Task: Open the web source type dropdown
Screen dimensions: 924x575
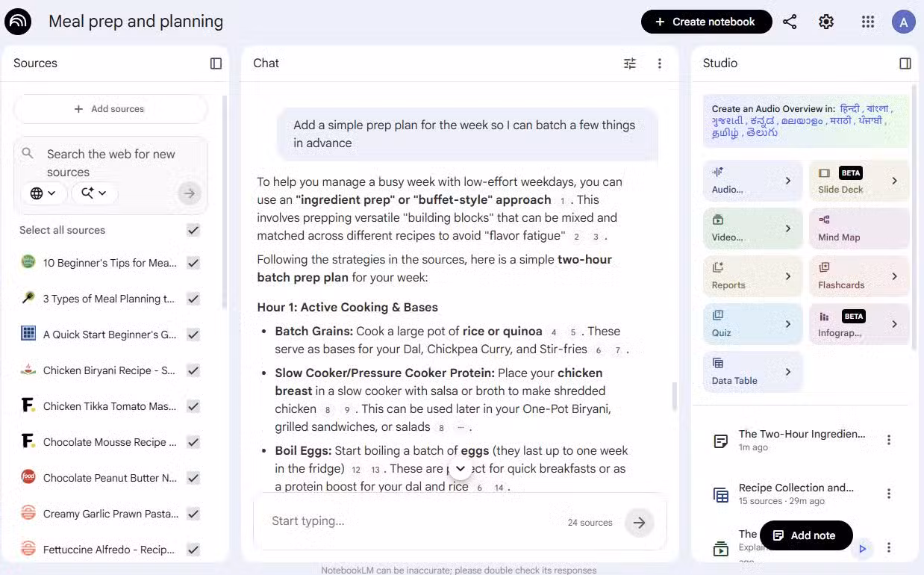Action: pyautogui.click(x=43, y=193)
